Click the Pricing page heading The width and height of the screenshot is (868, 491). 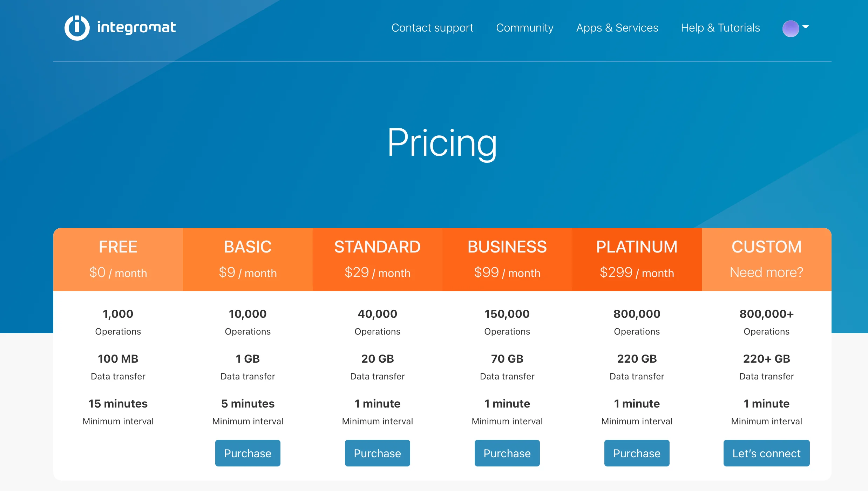(x=442, y=143)
